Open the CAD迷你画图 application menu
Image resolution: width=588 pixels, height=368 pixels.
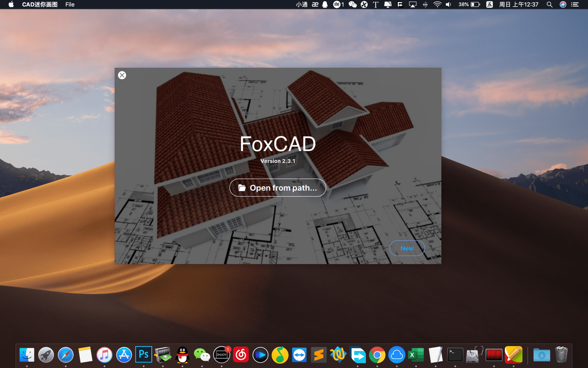(x=40, y=4)
